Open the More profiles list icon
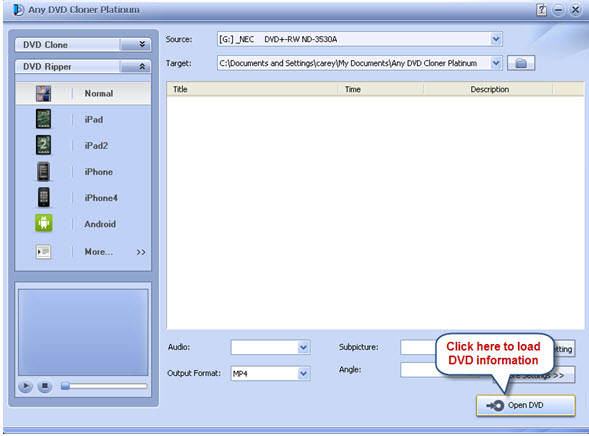The width and height of the screenshot is (589, 436). [43, 252]
